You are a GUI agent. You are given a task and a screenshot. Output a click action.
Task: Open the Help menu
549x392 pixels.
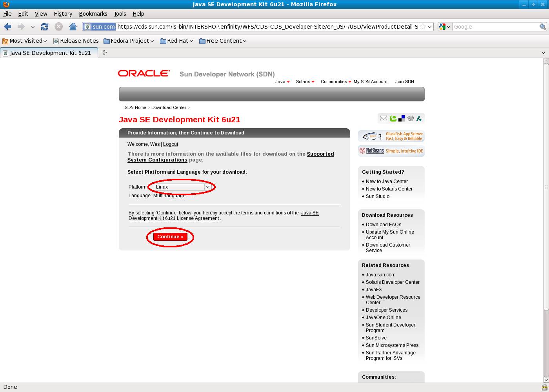pyautogui.click(x=138, y=14)
